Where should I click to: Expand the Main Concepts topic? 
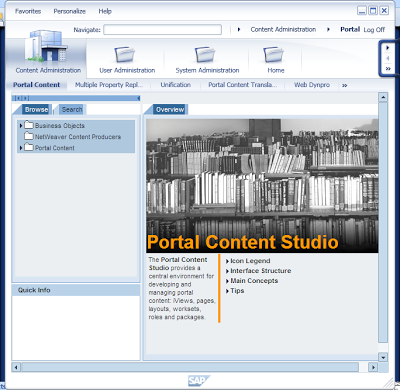coord(227,281)
